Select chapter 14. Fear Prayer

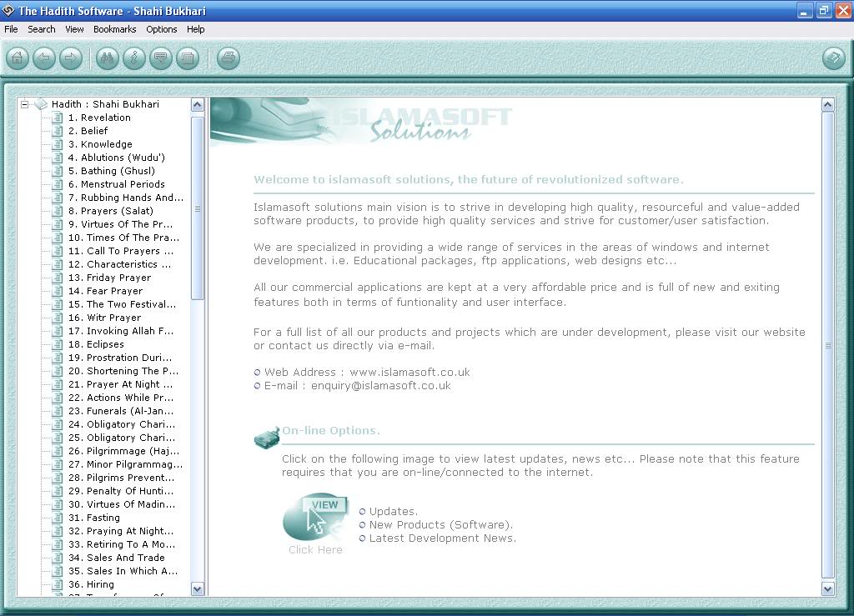105,291
